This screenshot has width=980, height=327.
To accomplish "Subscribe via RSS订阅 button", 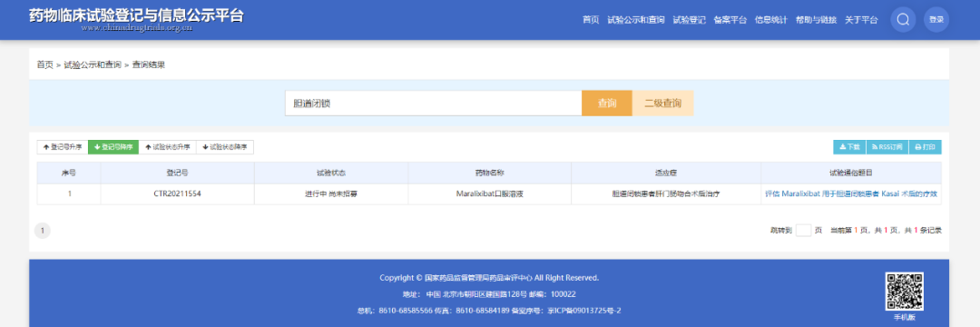I will coord(887,147).
